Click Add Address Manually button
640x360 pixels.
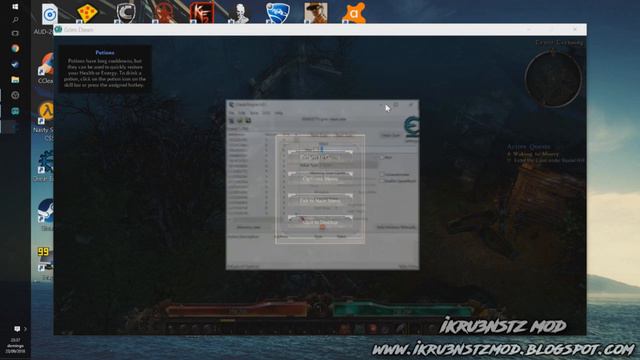[396, 227]
